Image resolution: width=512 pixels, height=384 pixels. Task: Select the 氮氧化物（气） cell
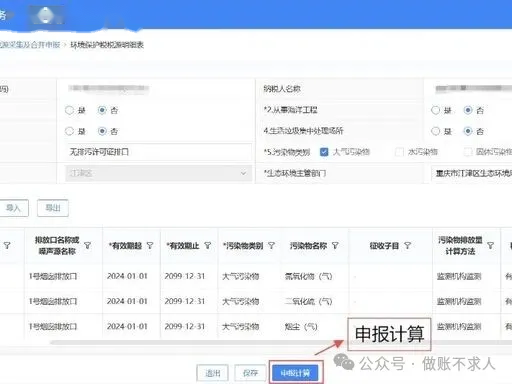(308, 276)
